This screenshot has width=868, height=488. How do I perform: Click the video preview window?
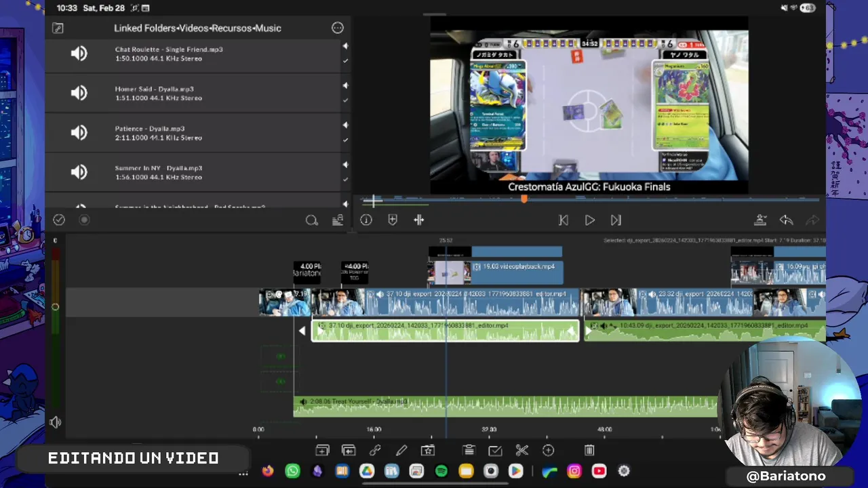click(x=589, y=106)
